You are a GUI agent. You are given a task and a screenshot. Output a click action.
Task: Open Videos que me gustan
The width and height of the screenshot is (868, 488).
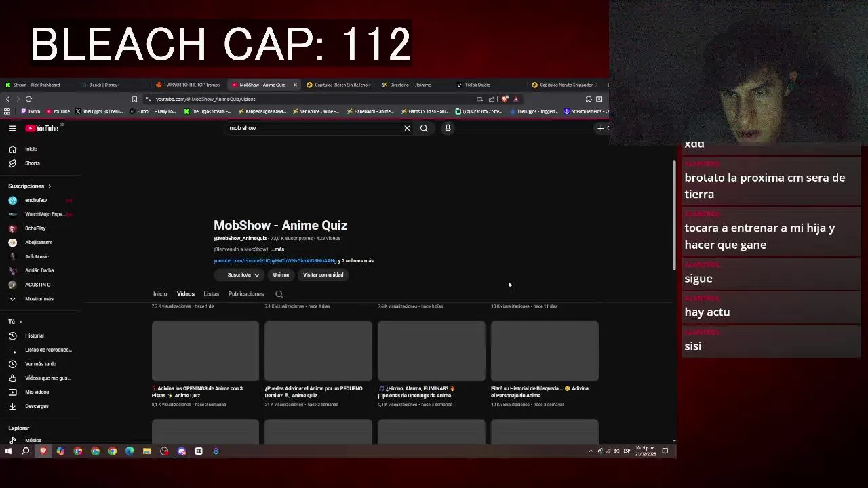click(x=41, y=378)
